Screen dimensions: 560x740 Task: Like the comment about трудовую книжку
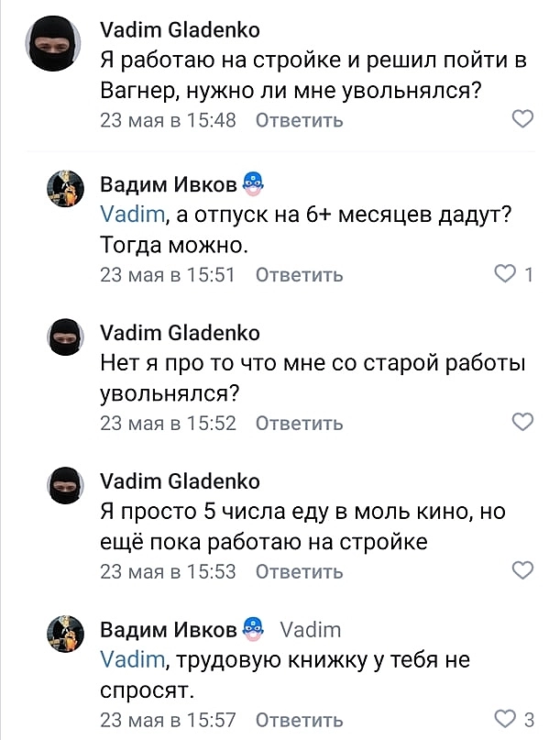[505, 719]
